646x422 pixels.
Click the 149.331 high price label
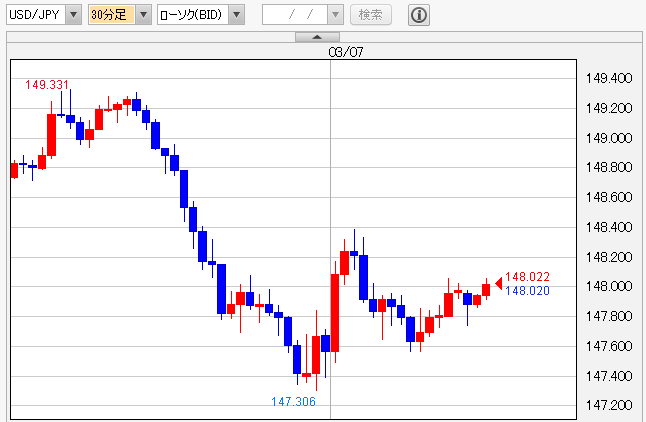(x=47, y=84)
